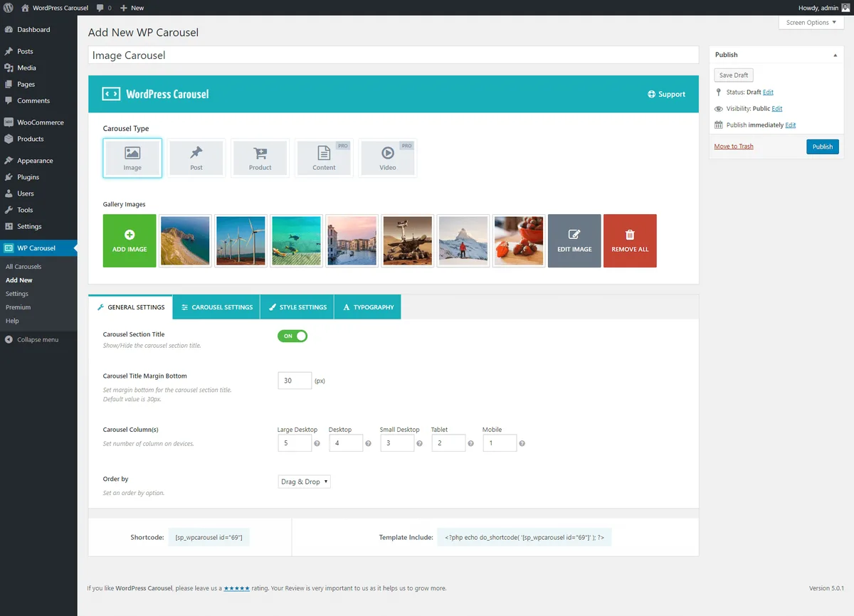The height and width of the screenshot is (616, 854).
Task: Click the Tablet columns field showing 2
Action: point(448,443)
